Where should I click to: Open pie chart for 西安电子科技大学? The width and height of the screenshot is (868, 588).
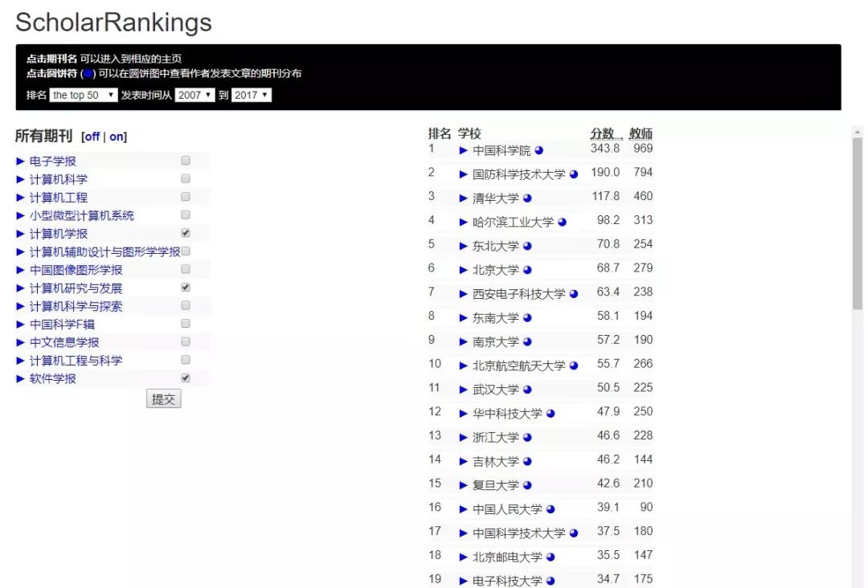tap(574, 294)
